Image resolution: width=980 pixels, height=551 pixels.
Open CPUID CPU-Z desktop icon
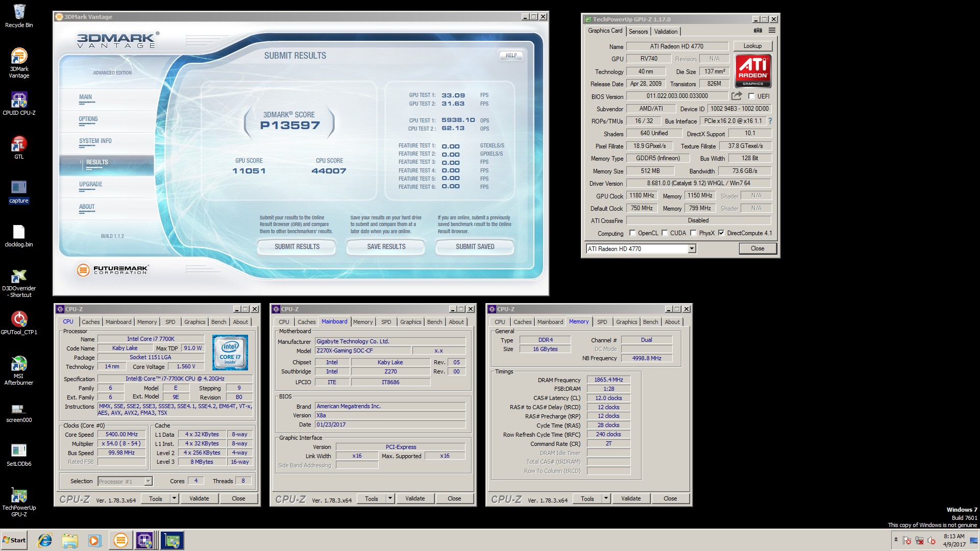[19, 104]
